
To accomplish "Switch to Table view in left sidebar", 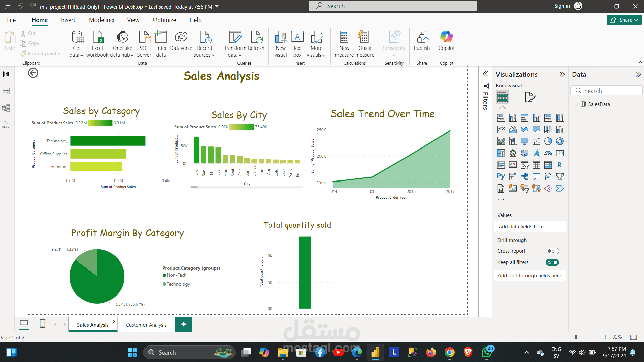I will click(6, 91).
